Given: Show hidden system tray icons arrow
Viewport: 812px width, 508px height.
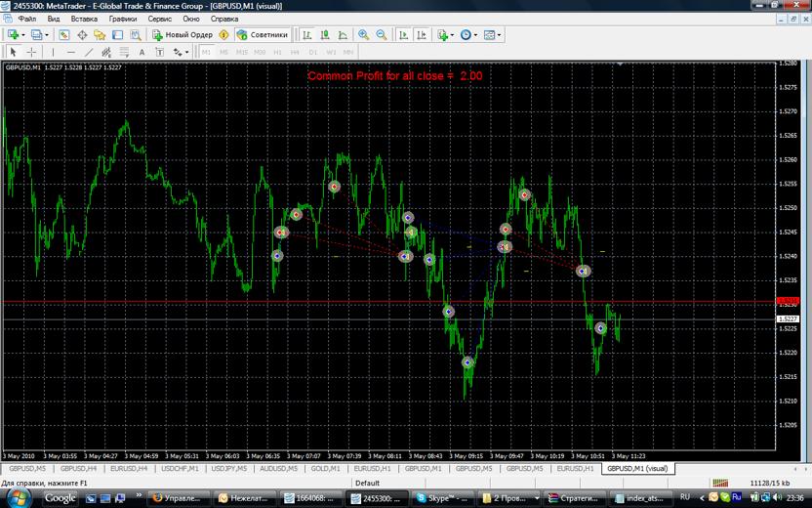Looking at the screenshot, I should click(701, 497).
